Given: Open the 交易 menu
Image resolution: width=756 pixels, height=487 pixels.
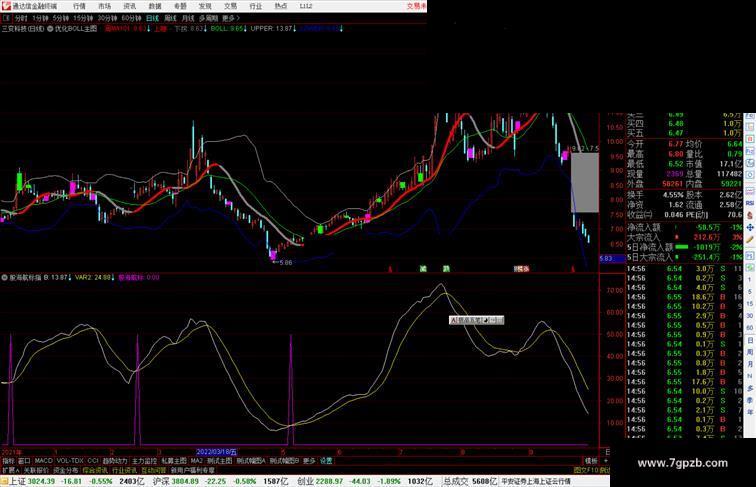Looking at the screenshot, I should point(230,6).
